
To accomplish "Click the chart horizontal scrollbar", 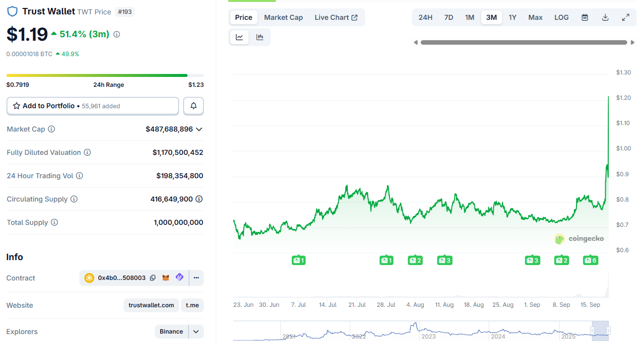I will click(523, 43).
